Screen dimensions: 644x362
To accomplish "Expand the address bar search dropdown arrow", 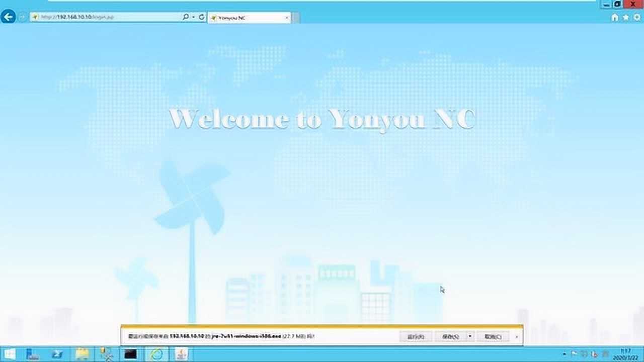I will pos(193,17).
